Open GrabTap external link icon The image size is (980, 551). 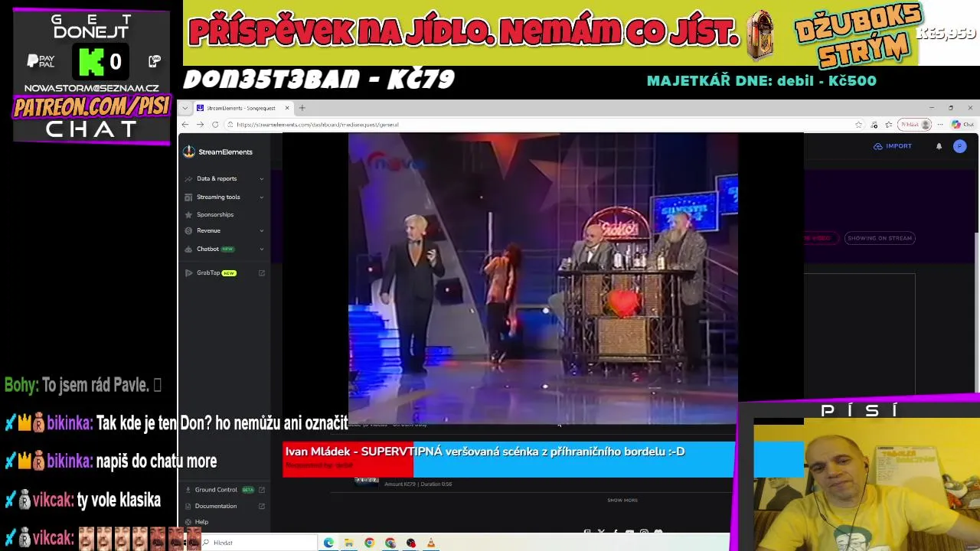point(262,272)
